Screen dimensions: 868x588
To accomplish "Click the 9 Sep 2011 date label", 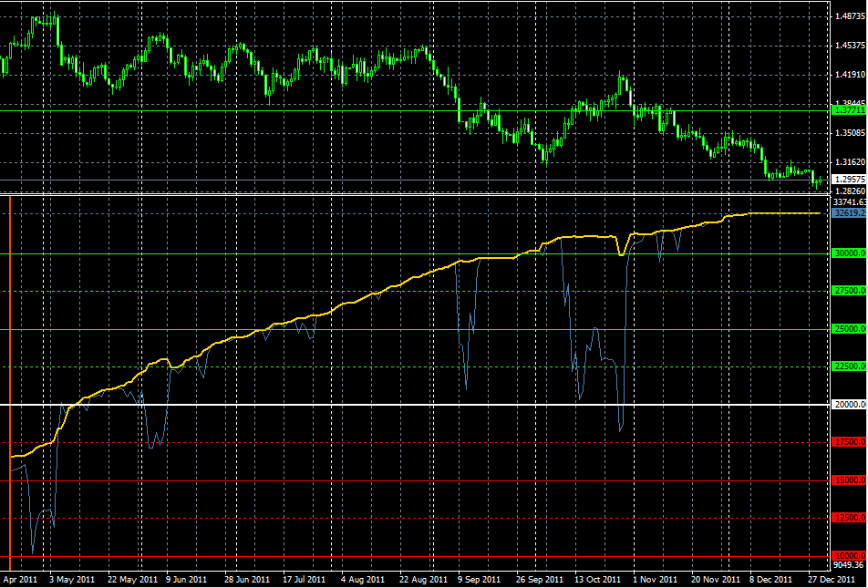I will point(479,580).
